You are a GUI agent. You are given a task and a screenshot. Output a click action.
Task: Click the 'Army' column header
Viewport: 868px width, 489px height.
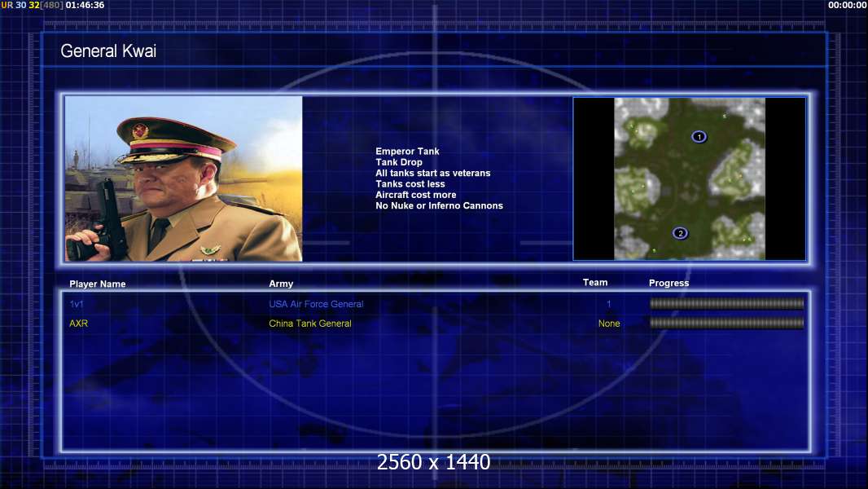coord(281,284)
